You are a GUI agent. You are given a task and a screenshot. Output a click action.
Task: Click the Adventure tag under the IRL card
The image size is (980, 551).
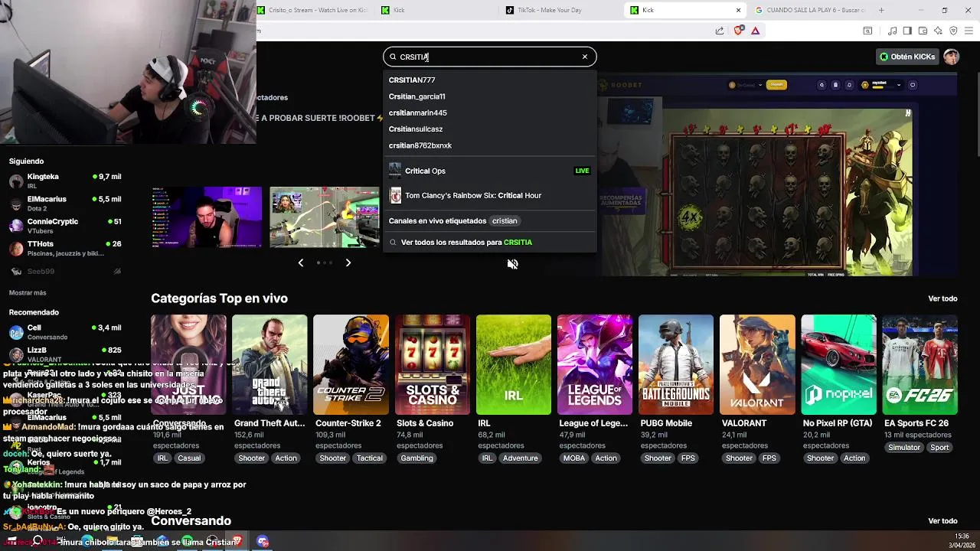[521, 458]
